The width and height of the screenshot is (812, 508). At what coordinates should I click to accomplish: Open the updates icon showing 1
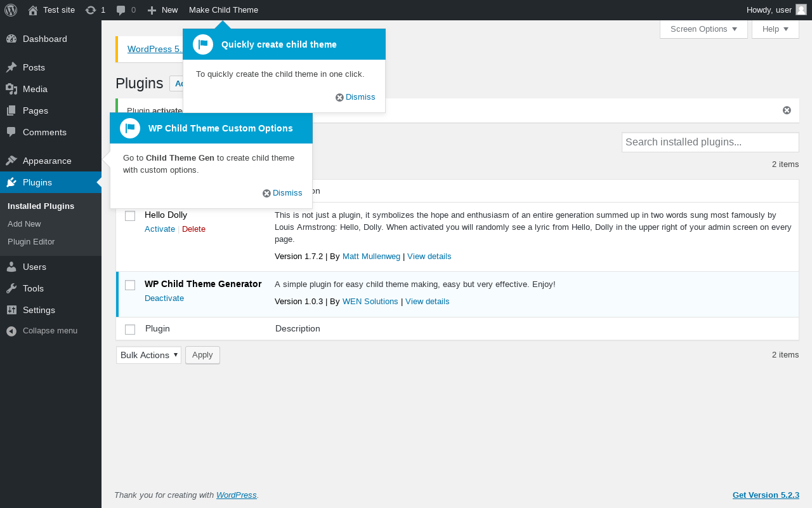tap(91, 10)
